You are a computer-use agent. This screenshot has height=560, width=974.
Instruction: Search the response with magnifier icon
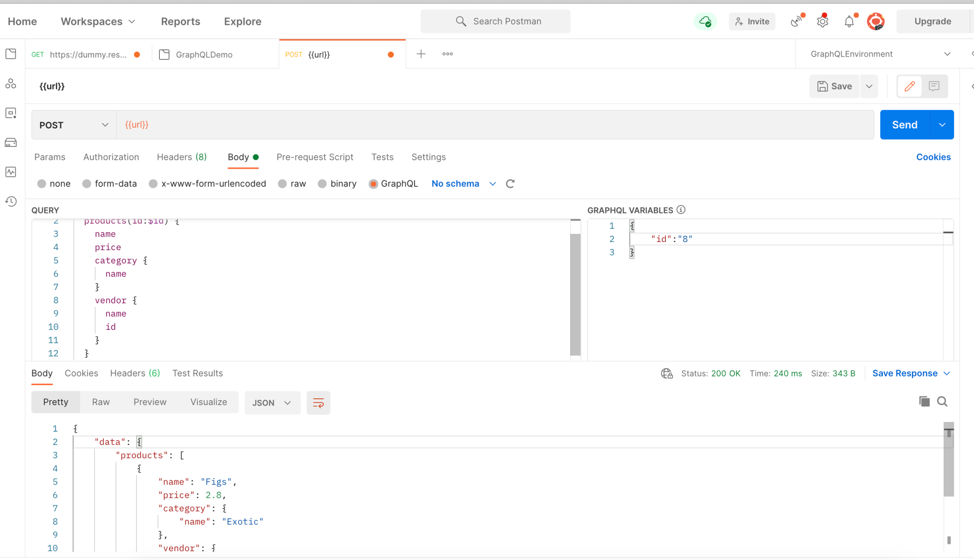pyautogui.click(x=942, y=402)
